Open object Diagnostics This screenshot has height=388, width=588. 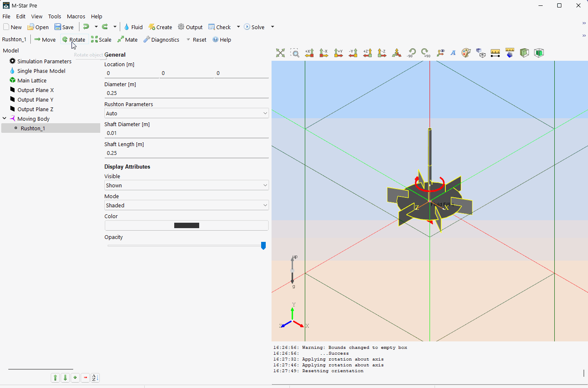[x=161, y=40]
